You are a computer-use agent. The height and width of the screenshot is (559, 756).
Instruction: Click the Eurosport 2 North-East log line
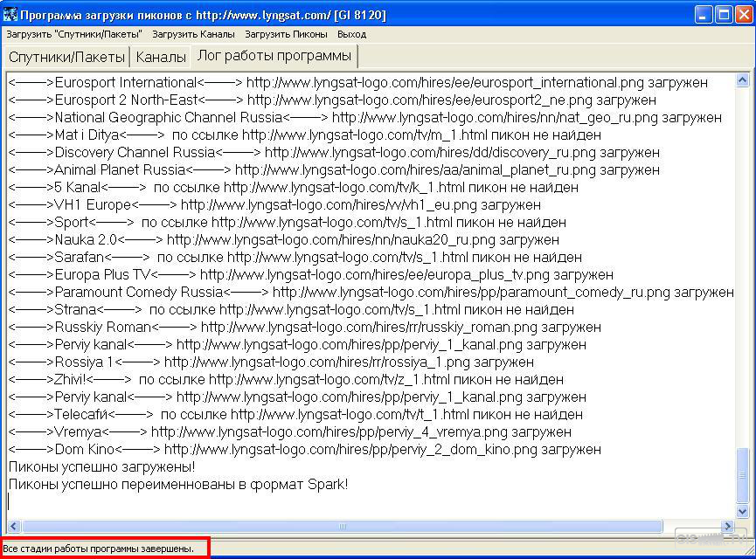coord(332,100)
